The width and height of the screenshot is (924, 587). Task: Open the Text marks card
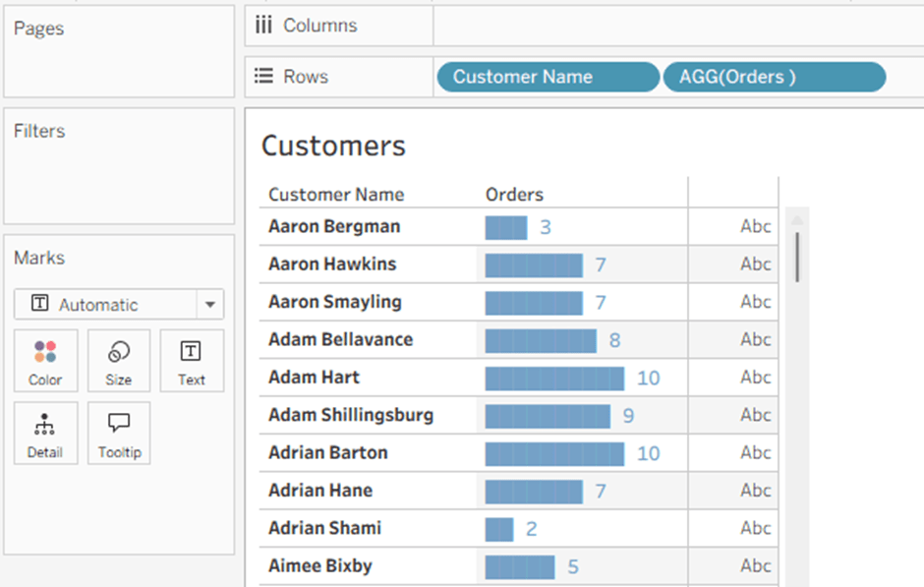192,361
